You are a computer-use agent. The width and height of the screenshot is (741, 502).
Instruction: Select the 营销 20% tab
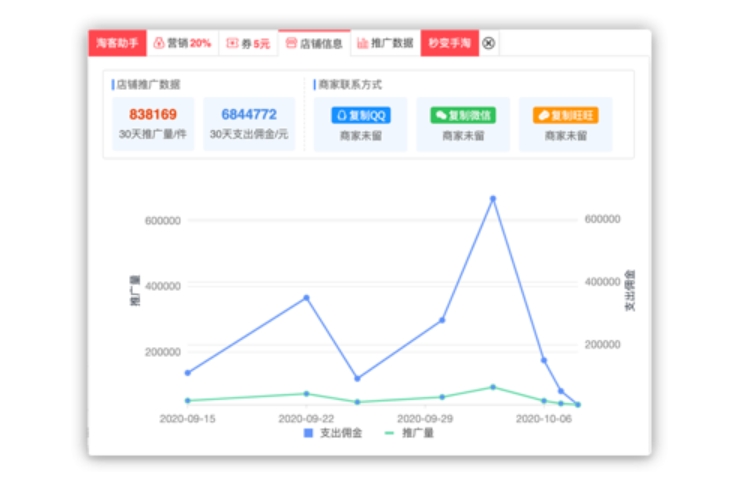point(182,43)
